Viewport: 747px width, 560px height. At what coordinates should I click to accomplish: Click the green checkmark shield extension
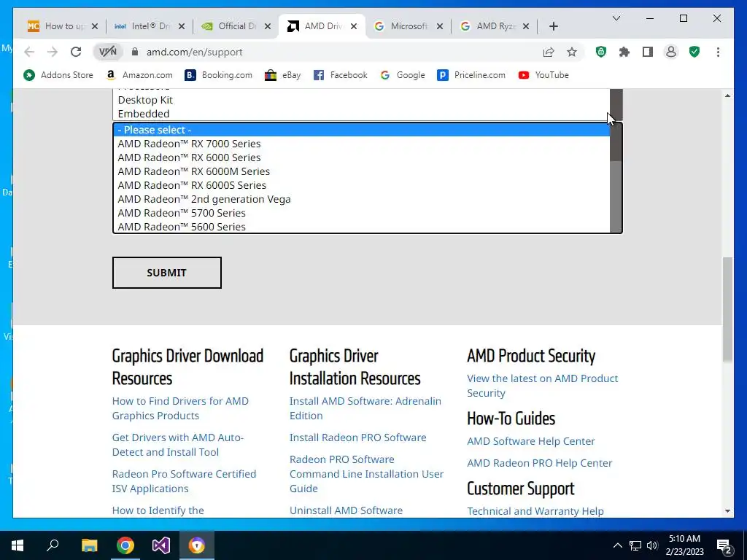point(694,52)
